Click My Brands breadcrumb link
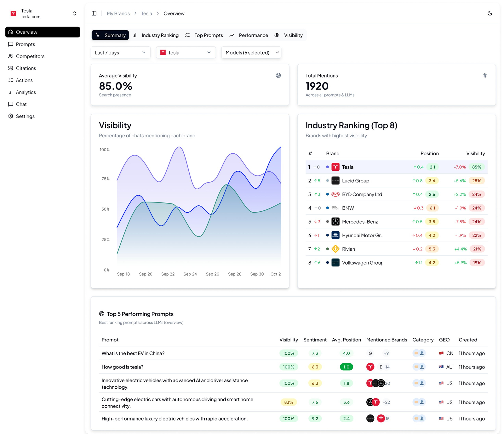This screenshot has width=504, height=434. click(118, 14)
